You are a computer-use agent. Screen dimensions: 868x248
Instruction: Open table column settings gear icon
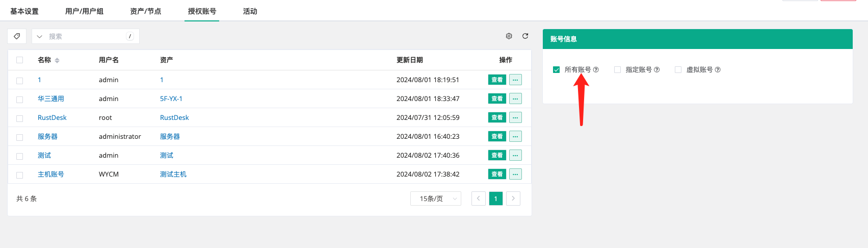point(509,36)
